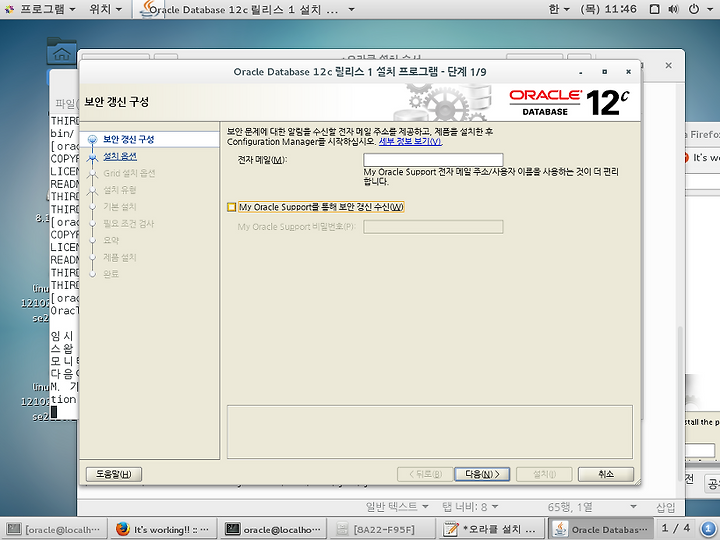Click 제품 설치 step in sidebar

(120, 257)
